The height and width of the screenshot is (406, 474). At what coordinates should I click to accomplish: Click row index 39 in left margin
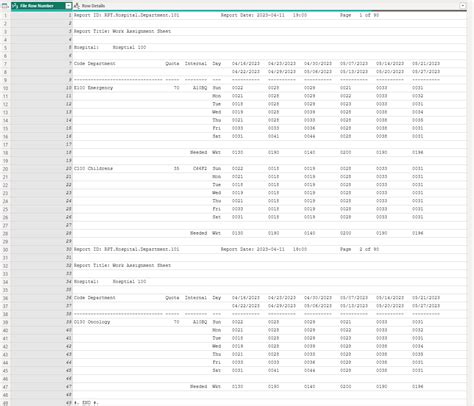(5, 322)
